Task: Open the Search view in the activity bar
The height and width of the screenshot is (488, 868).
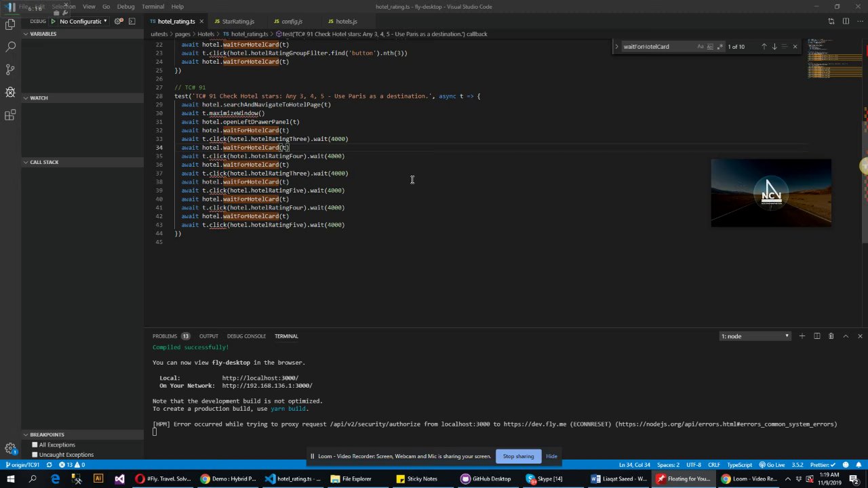Action: [x=10, y=47]
